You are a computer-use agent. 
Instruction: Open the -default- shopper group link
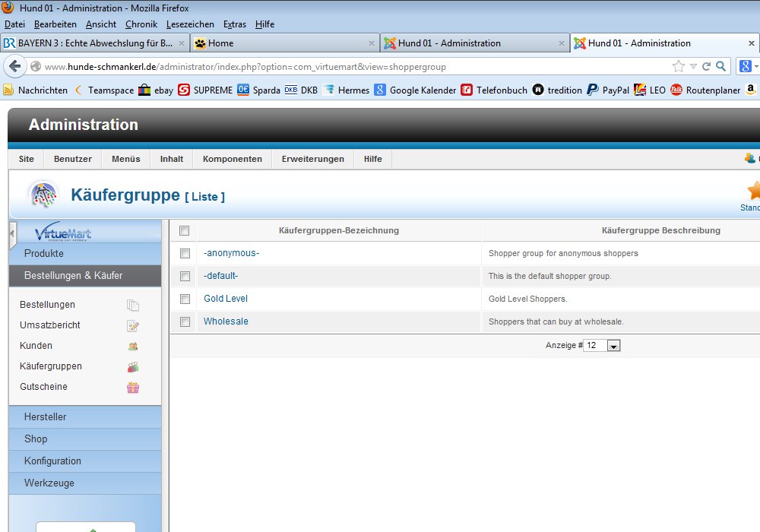pyautogui.click(x=220, y=276)
